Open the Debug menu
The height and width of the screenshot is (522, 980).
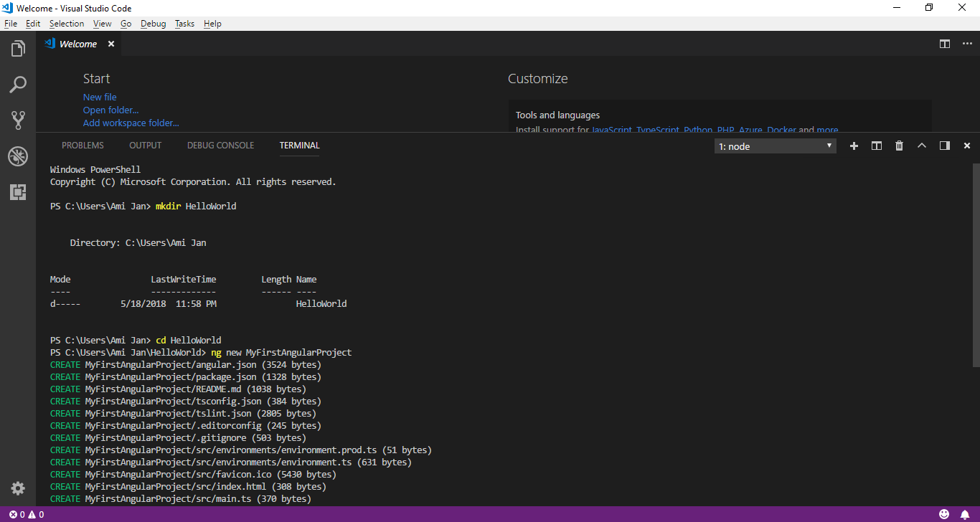(153, 24)
